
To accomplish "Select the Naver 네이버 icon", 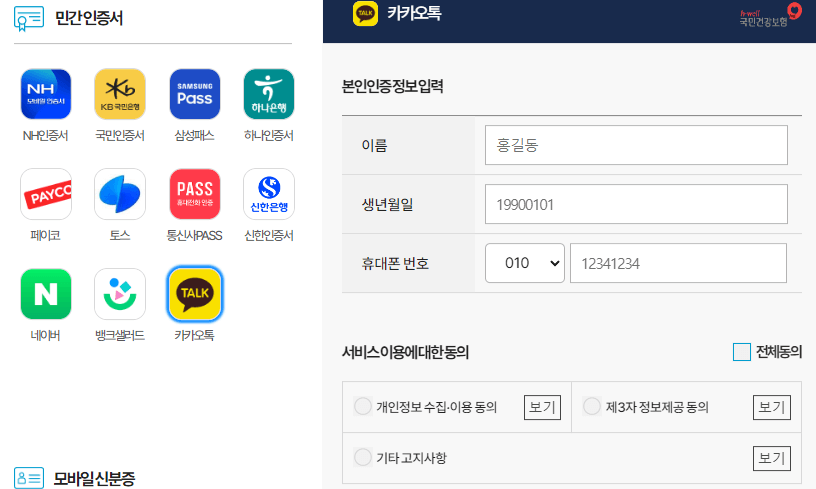I will pos(46,294).
